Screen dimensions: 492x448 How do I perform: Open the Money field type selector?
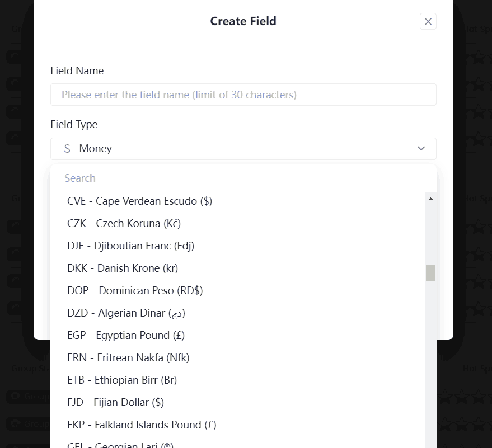(243, 148)
